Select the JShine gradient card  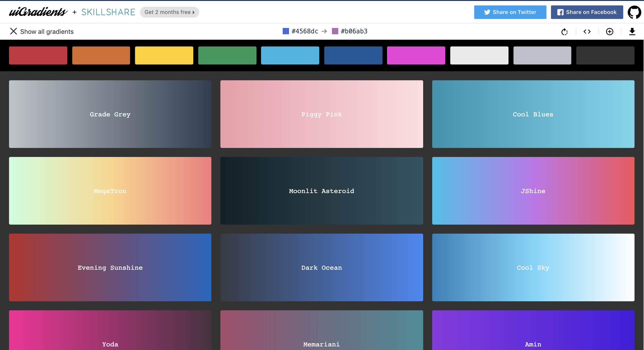coord(533,191)
